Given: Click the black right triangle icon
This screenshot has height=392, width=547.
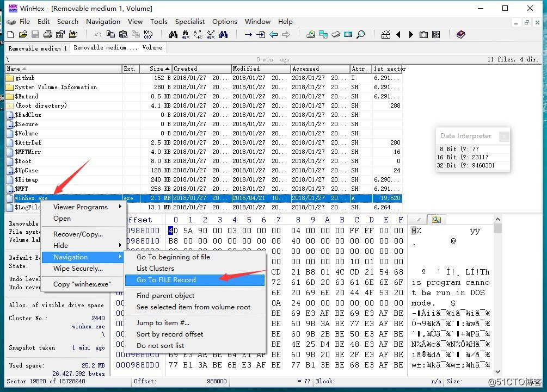Looking at the screenshot, I should tap(411, 34).
